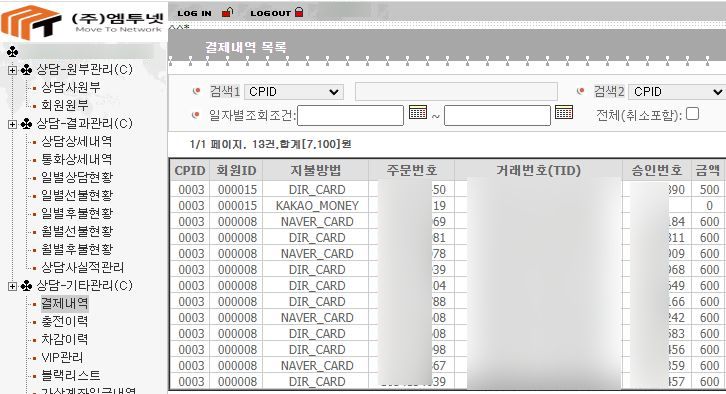This screenshot has width=726, height=394.
Task: Click the club icon beside 상담-원부관리(C)
Action: coord(26,70)
